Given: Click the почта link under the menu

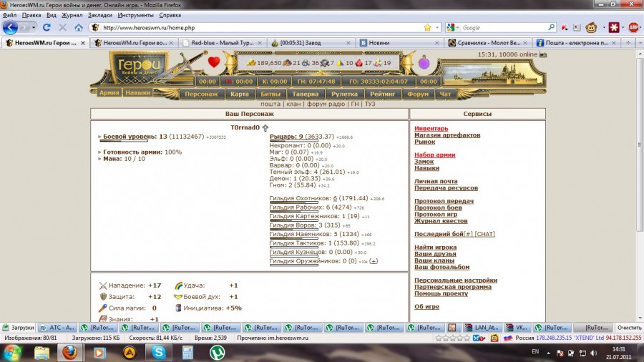Looking at the screenshot, I should pos(270,104).
